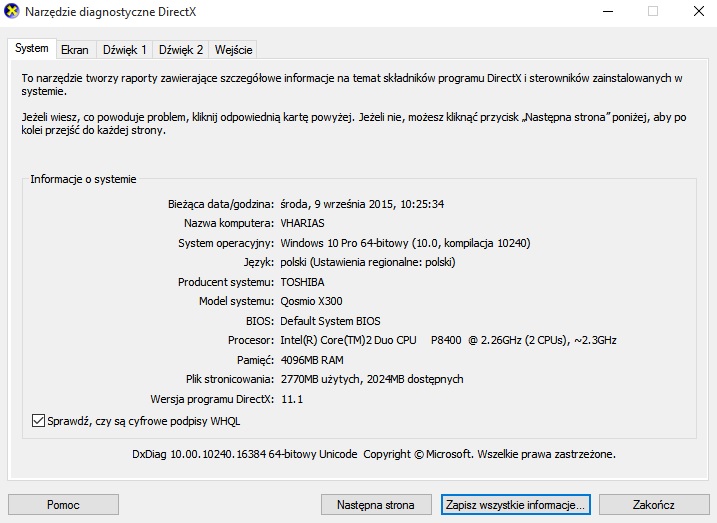Open the Dźwięk 1 tab
Screen dimensions: 717x523
tap(124, 49)
